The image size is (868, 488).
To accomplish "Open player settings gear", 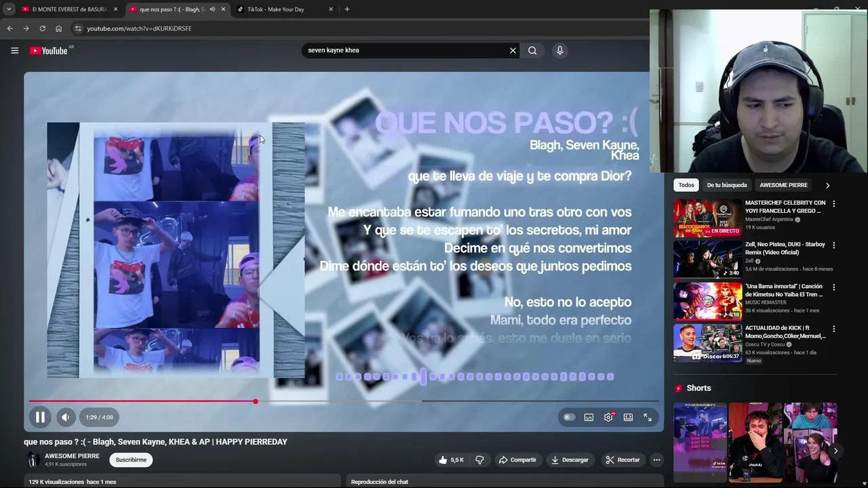I will 608,418.
